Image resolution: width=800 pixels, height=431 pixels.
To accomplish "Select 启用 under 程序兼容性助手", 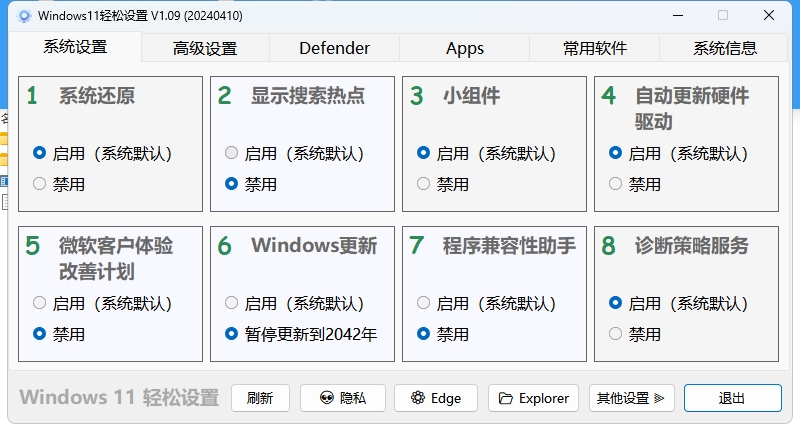I will 486,303.
